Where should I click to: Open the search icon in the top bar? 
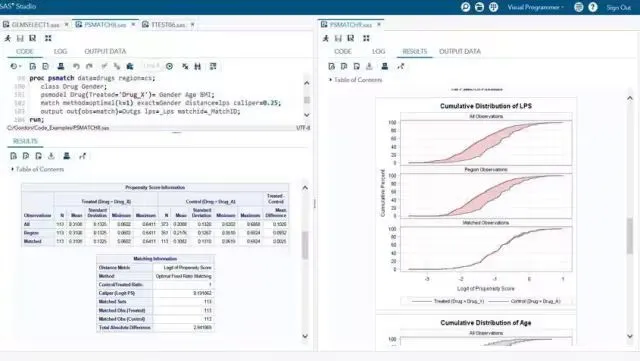click(x=465, y=7)
